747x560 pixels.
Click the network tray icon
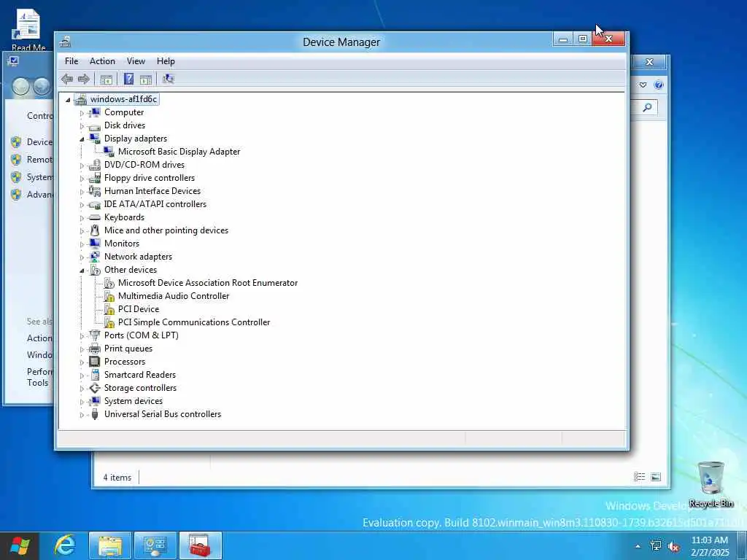coord(656,545)
